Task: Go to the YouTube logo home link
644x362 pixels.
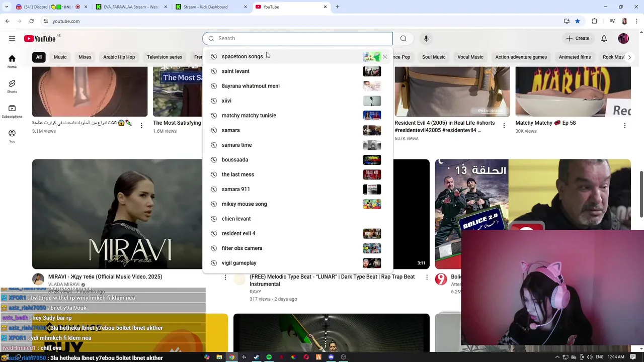Action: 40,39
